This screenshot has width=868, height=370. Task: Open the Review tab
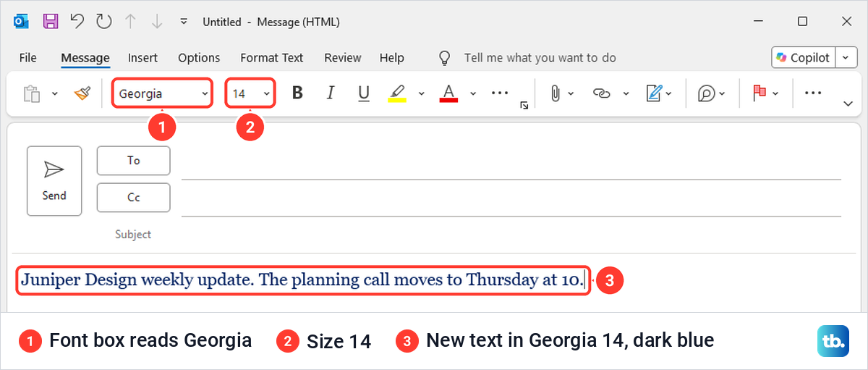pos(343,58)
